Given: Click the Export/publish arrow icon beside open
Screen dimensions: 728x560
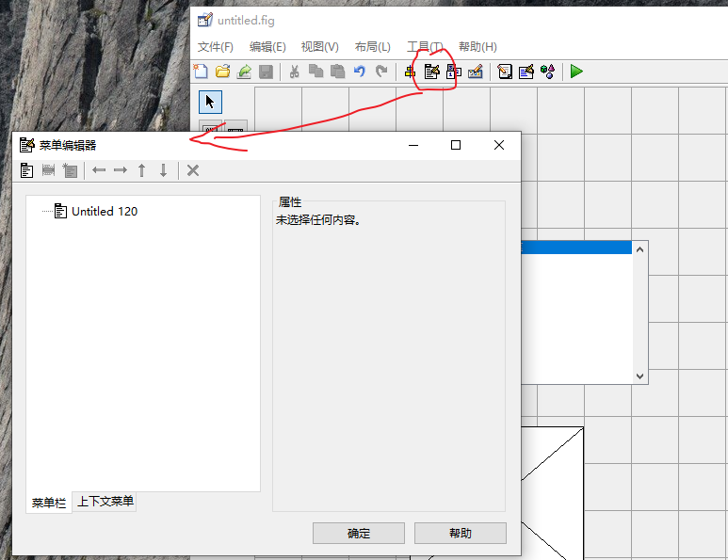Looking at the screenshot, I should [244, 72].
